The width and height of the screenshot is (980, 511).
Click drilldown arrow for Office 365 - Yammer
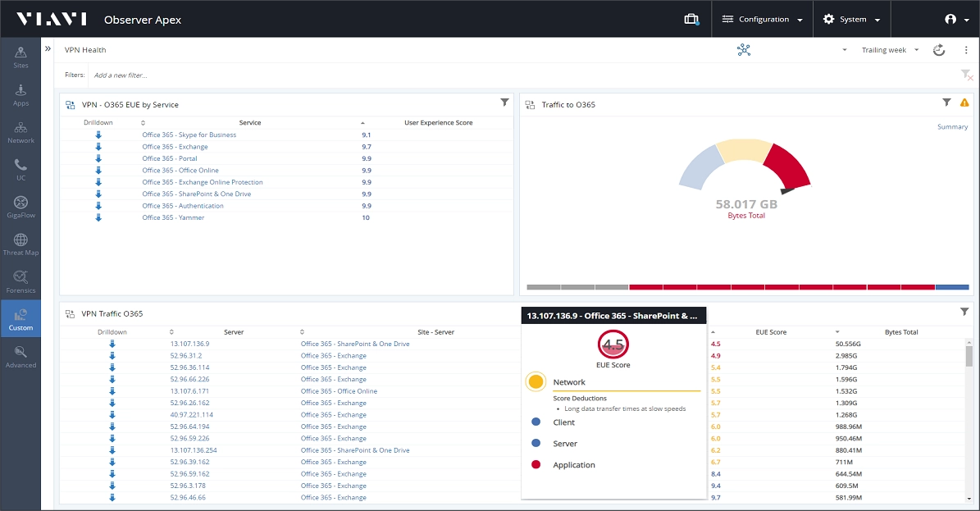pos(98,217)
